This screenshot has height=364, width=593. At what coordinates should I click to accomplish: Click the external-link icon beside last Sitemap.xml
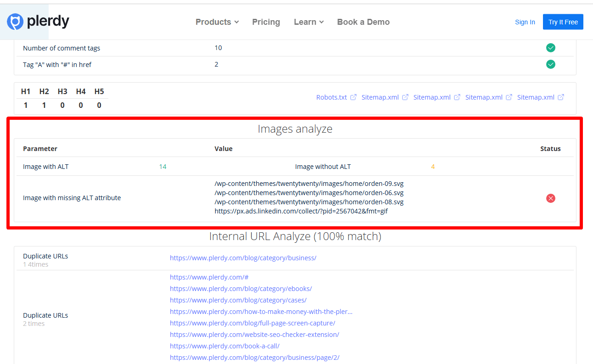(561, 97)
